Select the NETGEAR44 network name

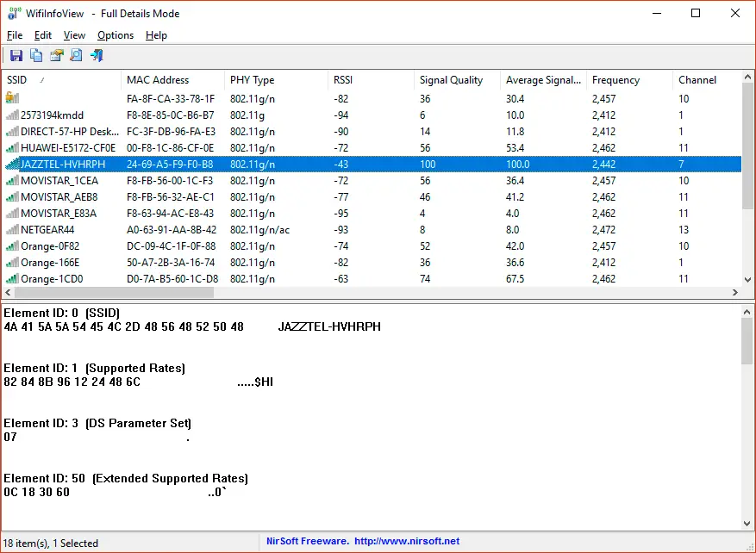(47, 230)
